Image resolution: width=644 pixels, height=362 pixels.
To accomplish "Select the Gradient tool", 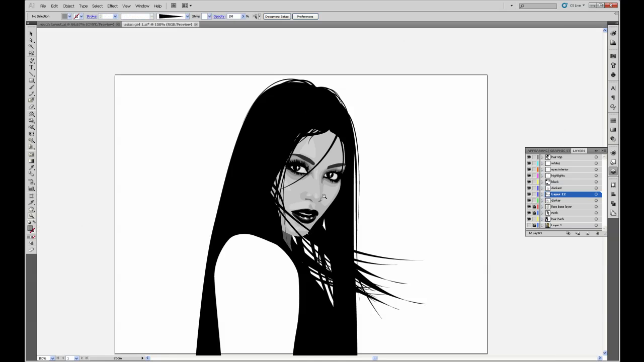I will click(31, 161).
